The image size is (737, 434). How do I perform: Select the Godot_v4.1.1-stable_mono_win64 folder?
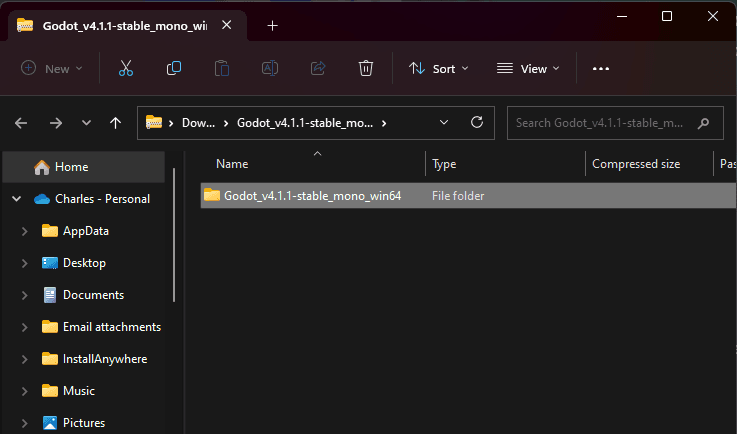click(312, 196)
